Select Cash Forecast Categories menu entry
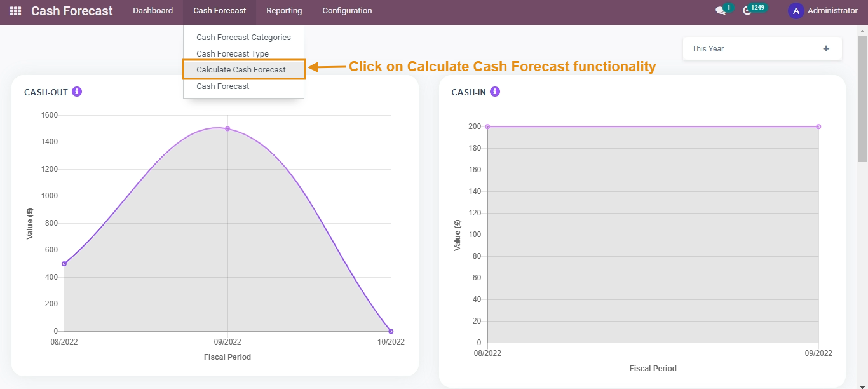This screenshot has height=389, width=868. 243,38
